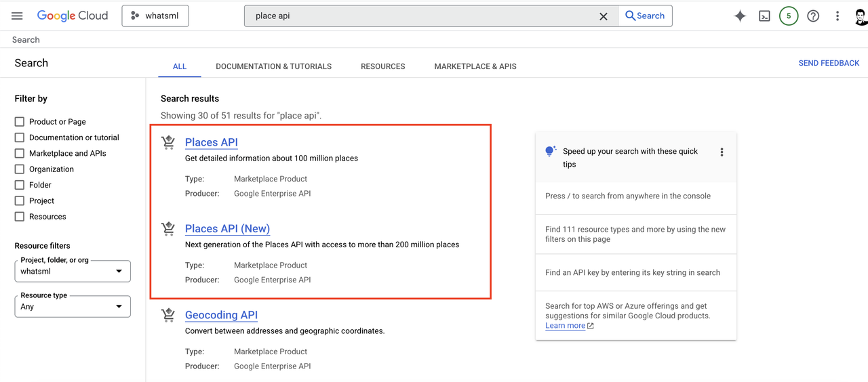
Task: Activate Cloud Shell terminal icon
Action: point(764,16)
